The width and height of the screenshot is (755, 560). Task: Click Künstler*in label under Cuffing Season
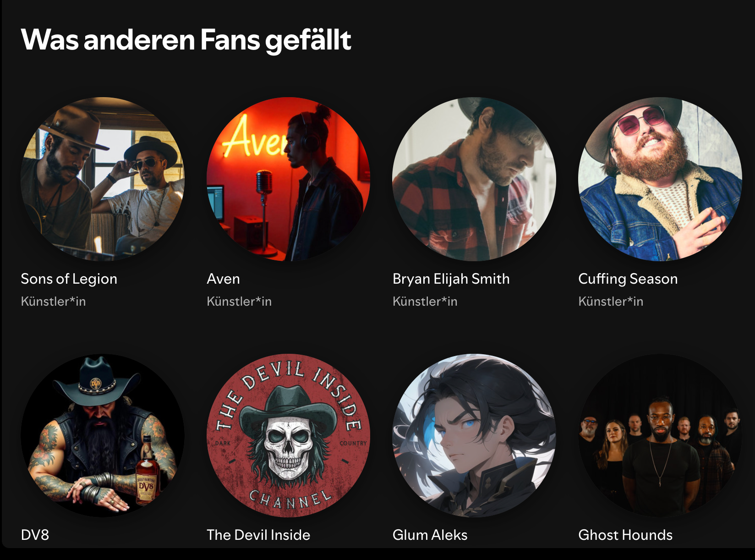[x=611, y=301]
